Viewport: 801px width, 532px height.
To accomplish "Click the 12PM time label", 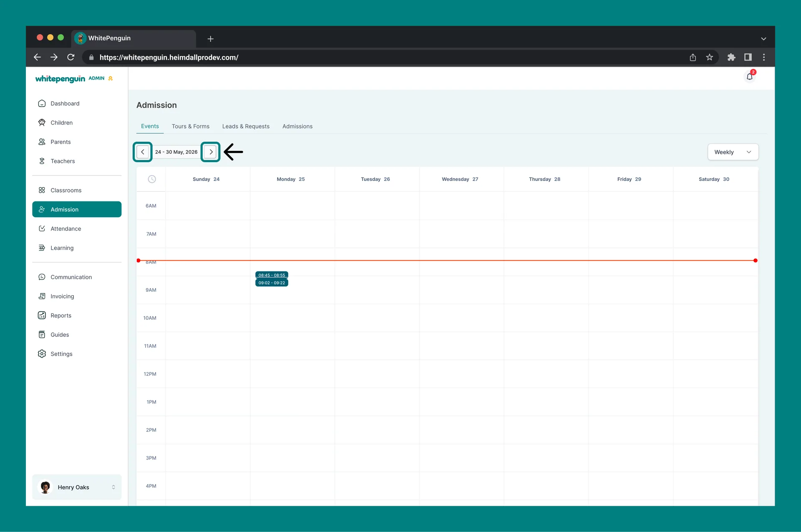I will coord(150,374).
